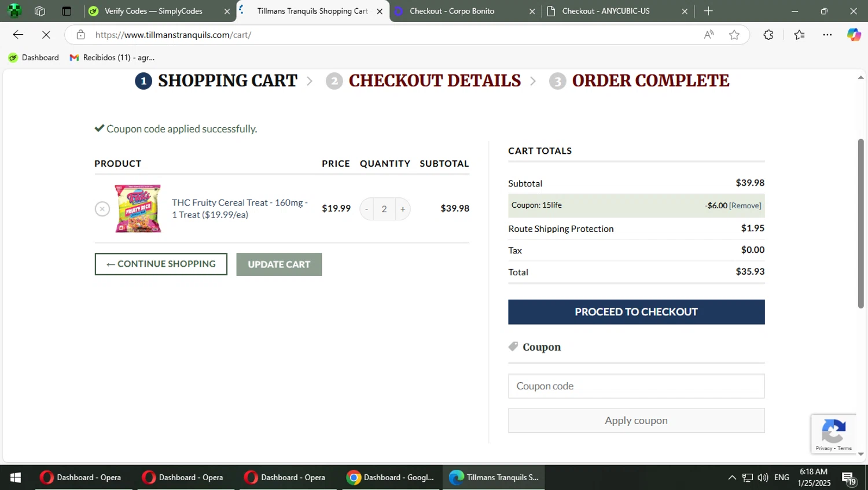Select the $35.93 total amount

[750, 271]
